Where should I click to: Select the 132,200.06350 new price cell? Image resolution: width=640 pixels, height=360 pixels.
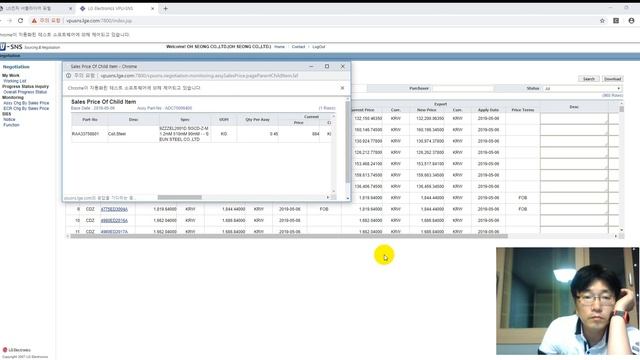click(x=426, y=118)
